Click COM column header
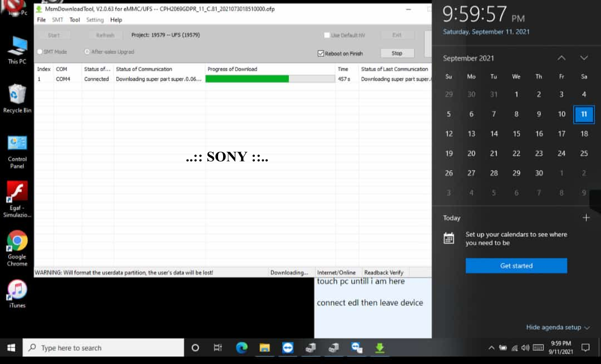The image size is (601, 364). 67,69
